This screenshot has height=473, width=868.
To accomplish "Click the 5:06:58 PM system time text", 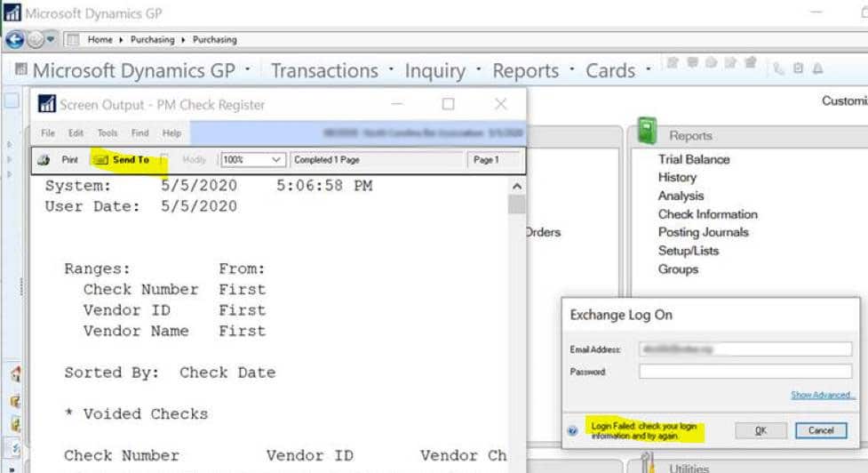I will click(x=324, y=186).
